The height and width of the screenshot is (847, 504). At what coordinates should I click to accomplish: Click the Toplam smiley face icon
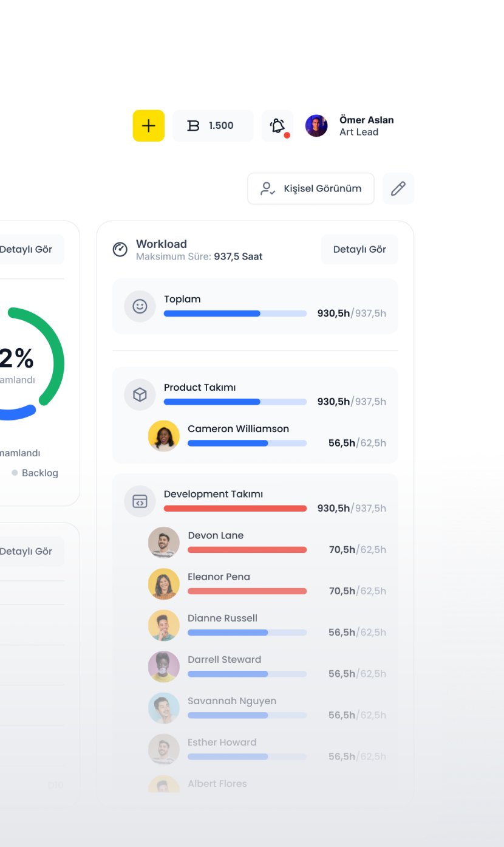[x=140, y=306]
